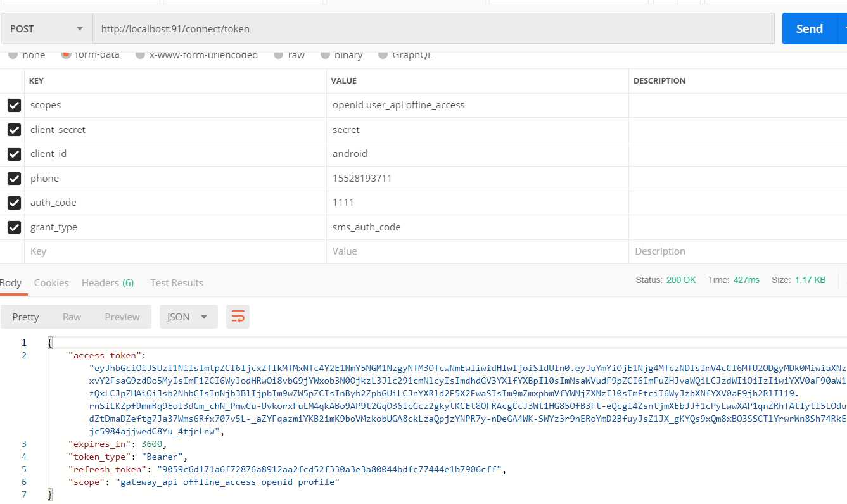Click the 427ms response time
This screenshot has height=504, width=847.
pos(746,280)
